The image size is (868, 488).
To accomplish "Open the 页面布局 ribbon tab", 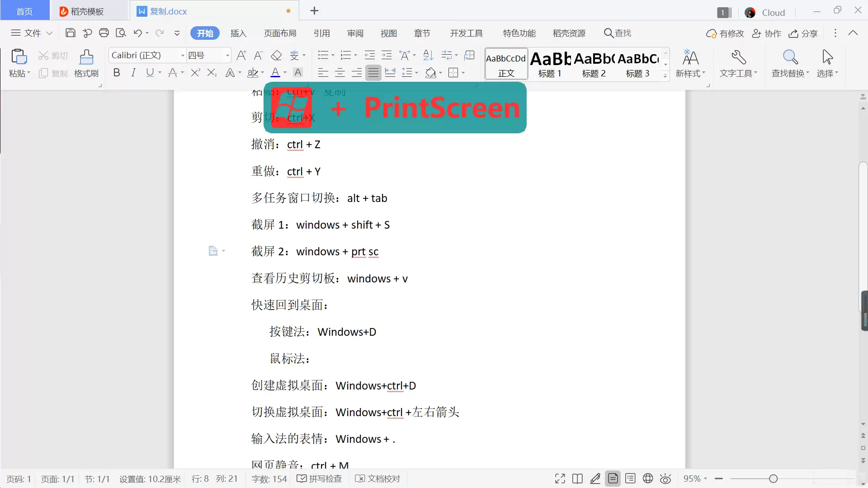I will (280, 33).
